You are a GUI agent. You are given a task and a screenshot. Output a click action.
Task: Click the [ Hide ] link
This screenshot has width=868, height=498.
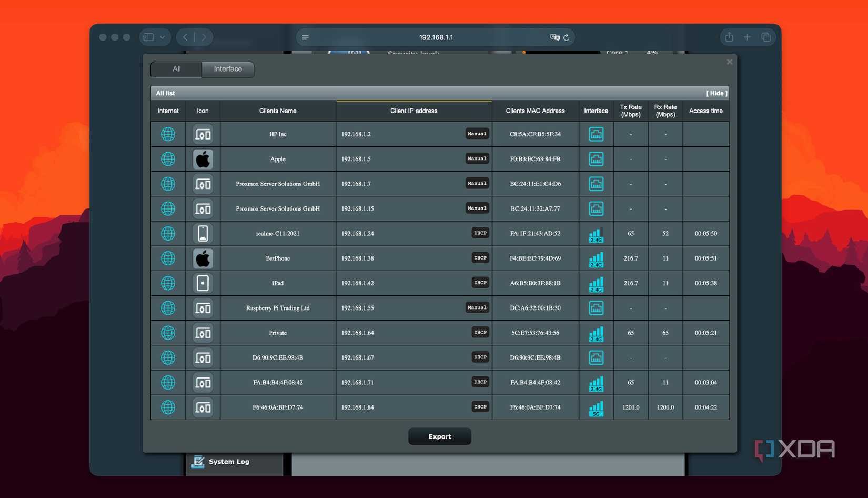pos(716,93)
